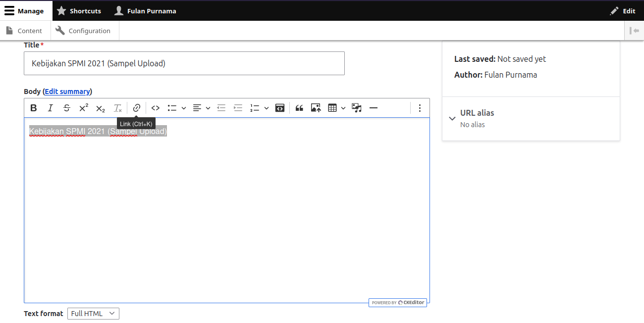Click the text alignment icon

(197, 108)
